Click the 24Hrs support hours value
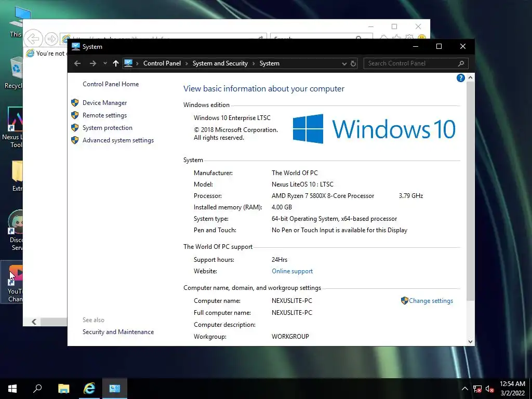Image resolution: width=532 pixels, height=399 pixels. pos(279,260)
